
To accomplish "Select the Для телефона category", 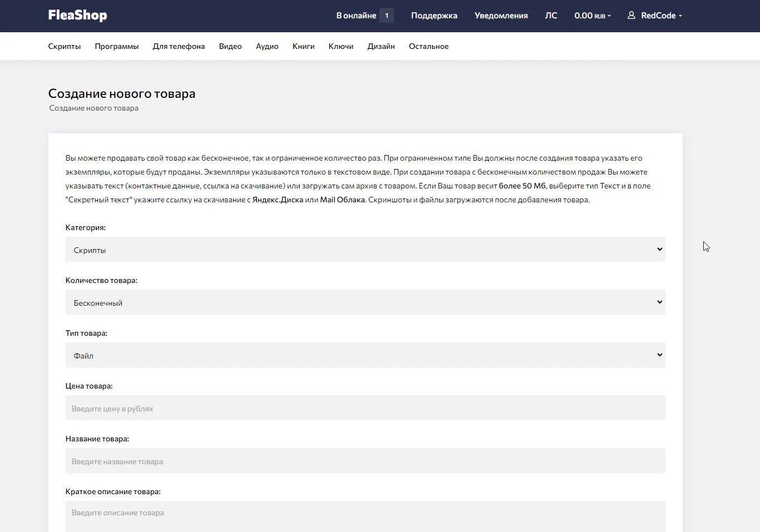I will coord(179,46).
